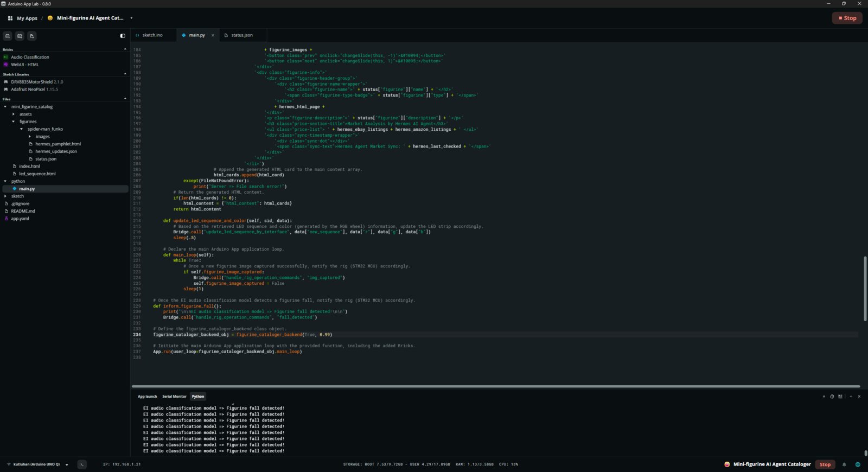Click the console vertical scrollbar thumb
This screenshot has width=868, height=472.
point(865,453)
